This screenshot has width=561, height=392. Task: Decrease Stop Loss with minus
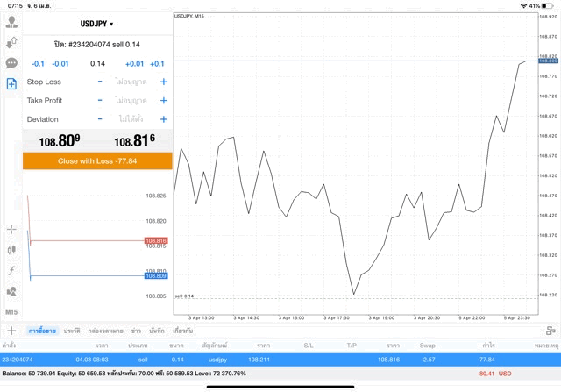[x=100, y=82]
